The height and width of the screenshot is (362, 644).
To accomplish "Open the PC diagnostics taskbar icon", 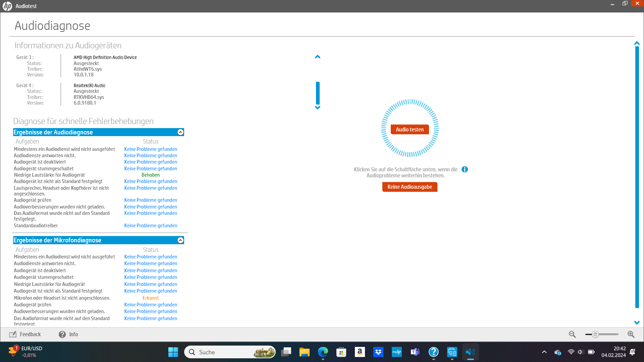I will point(452,352).
